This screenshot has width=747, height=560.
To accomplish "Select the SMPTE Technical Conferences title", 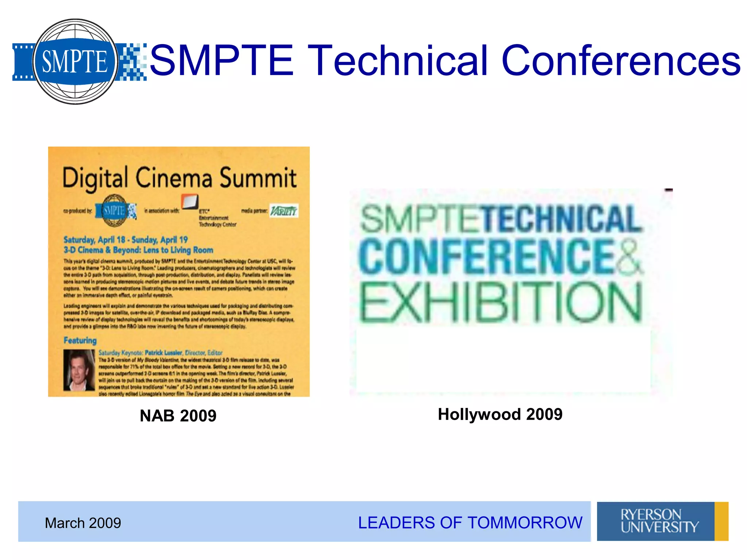I will (445, 61).
